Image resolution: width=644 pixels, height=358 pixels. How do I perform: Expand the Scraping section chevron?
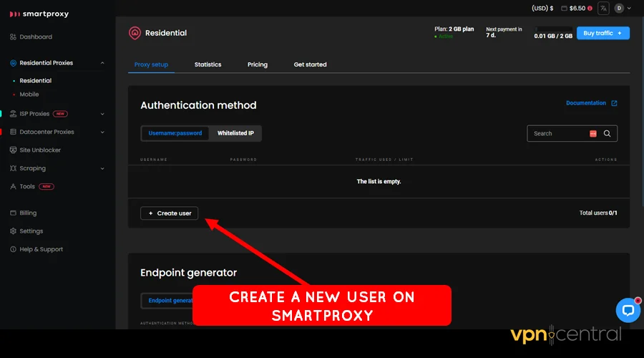(102, 168)
